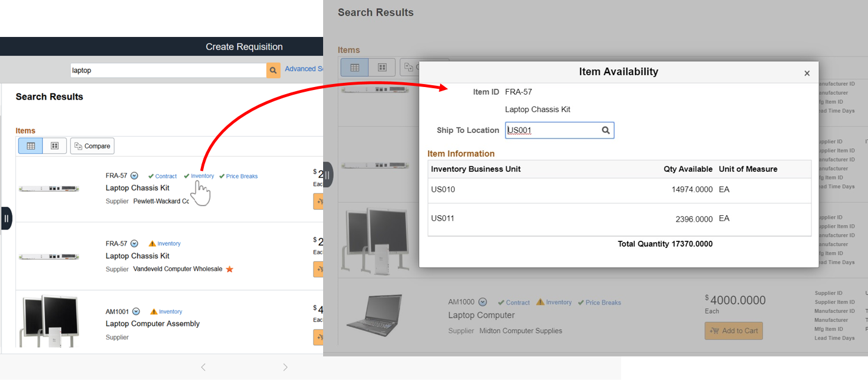Click the Compare button in left panel
Screen dimensions: 868x385
pyautogui.click(x=92, y=146)
